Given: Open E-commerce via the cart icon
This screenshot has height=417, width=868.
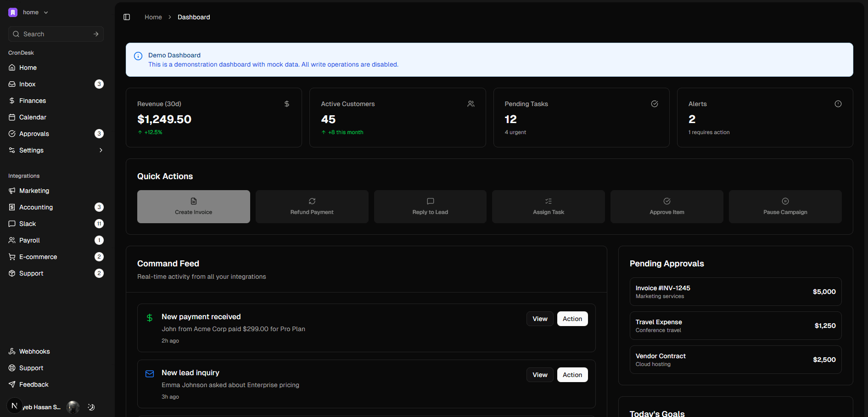Looking at the screenshot, I should point(12,257).
